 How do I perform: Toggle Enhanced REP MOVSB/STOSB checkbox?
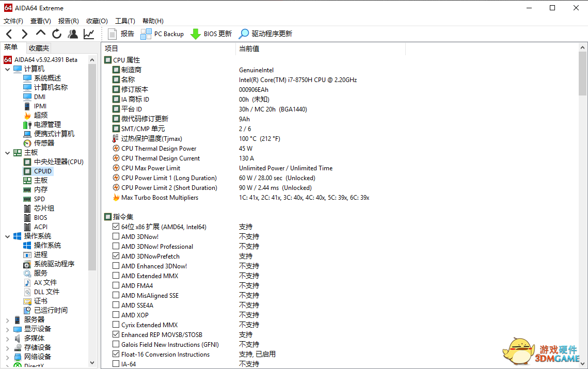(x=116, y=334)
